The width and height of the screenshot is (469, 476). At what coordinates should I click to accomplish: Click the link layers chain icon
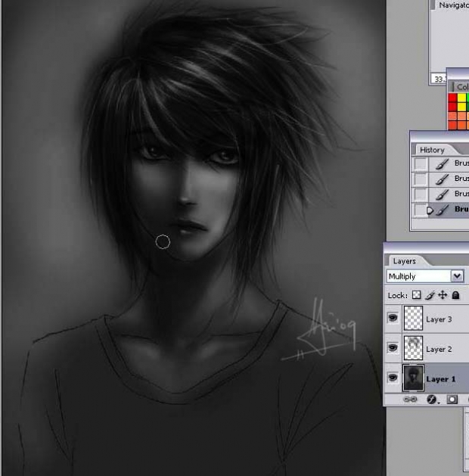410,400
